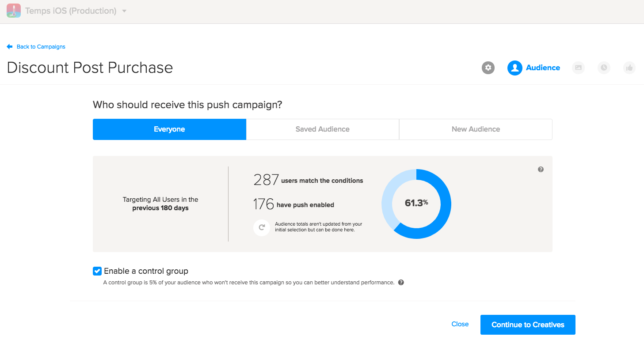Click the back arrow icon beside Campaigns

(x=10, y=47)
